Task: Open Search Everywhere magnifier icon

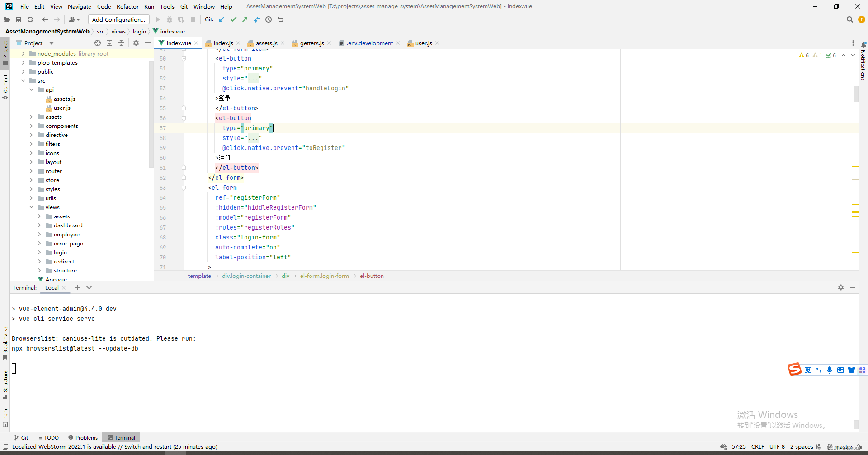Action: click(x=850, y=19)
